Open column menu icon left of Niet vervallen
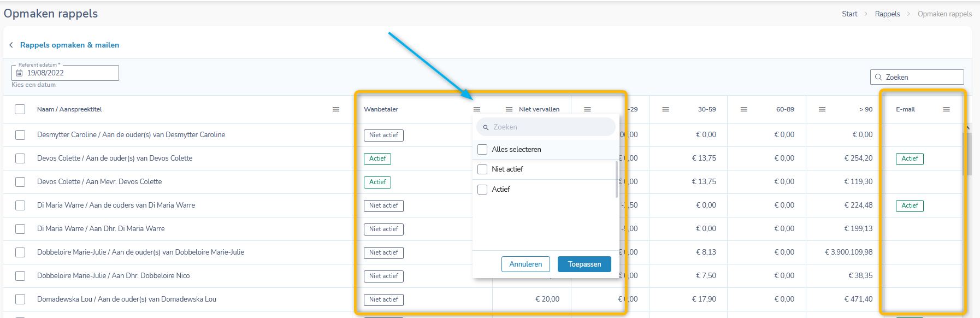980x318 pixels. (509, 110)
